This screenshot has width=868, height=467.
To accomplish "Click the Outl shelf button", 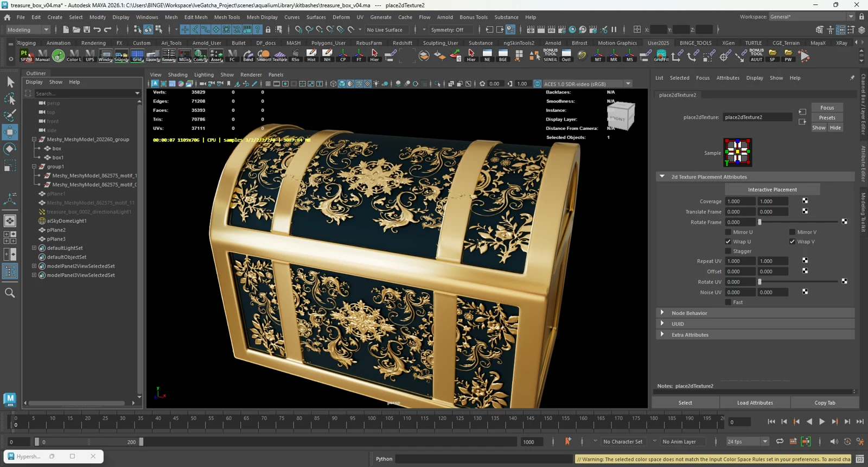I will (566, 55).
